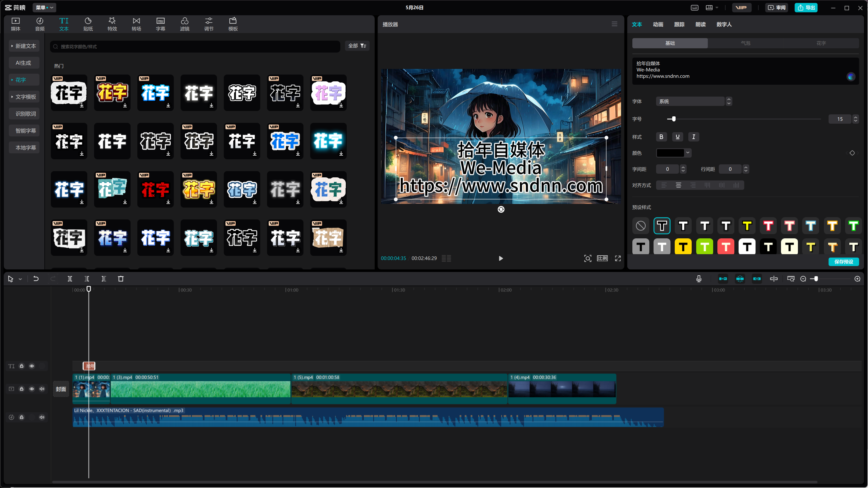The width and height of the screenshot is (868, 488).
Task: Open the 媒体 media panel
Action: pos(16,24)
